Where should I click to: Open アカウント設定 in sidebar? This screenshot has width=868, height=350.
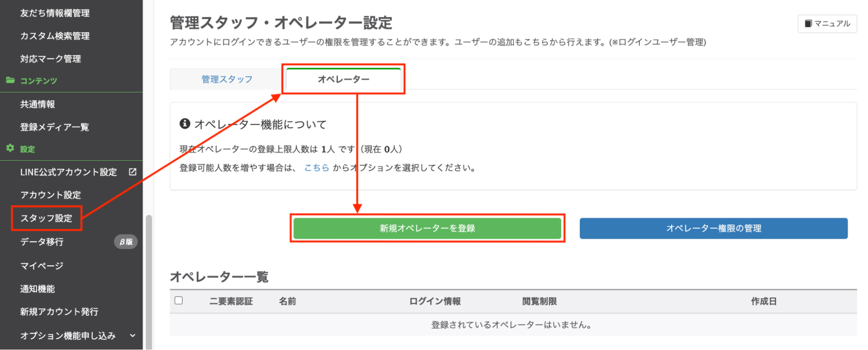coord(50,195)
